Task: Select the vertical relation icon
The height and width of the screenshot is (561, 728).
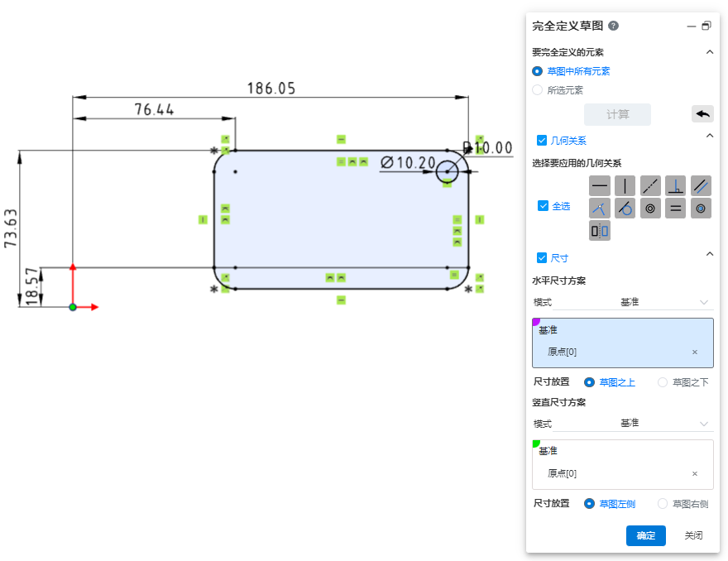Action: point(625,186)
